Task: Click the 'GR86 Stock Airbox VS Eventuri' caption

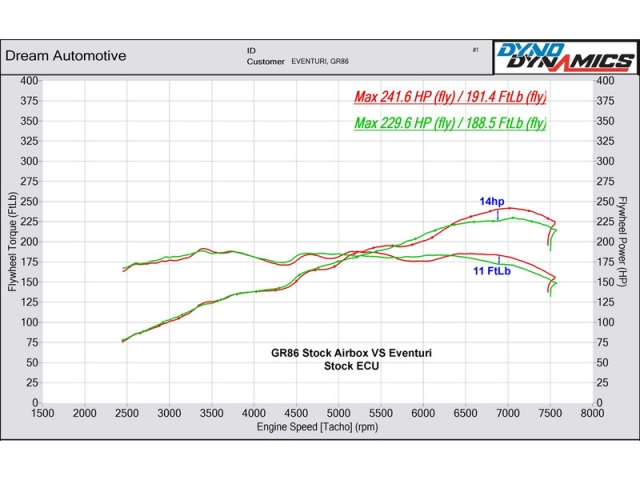Action: (351, 353)
